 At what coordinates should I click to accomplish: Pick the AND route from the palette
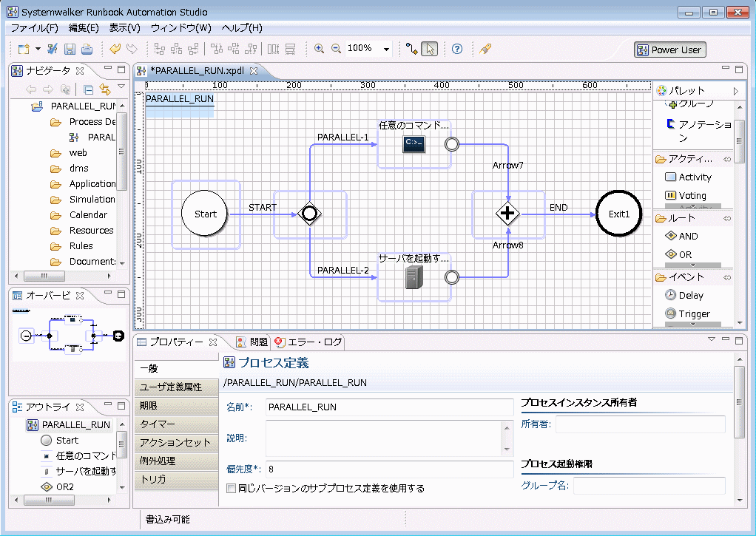click(681, 236)
